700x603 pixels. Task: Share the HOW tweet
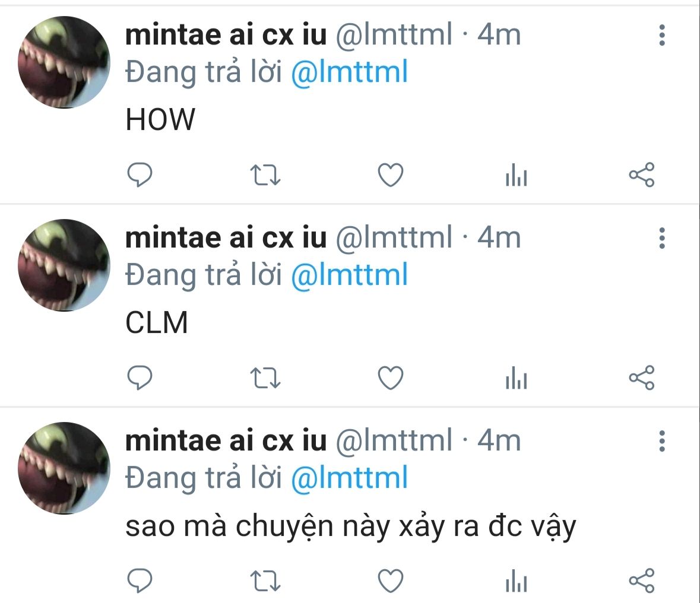pos(641,175)
